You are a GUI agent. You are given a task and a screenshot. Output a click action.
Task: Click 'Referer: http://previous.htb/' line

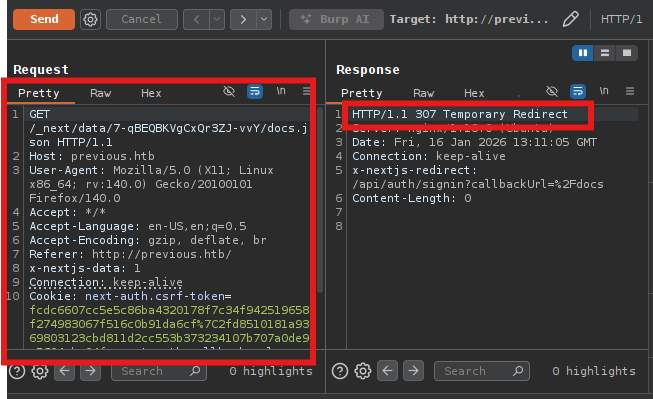coord(130,254)
